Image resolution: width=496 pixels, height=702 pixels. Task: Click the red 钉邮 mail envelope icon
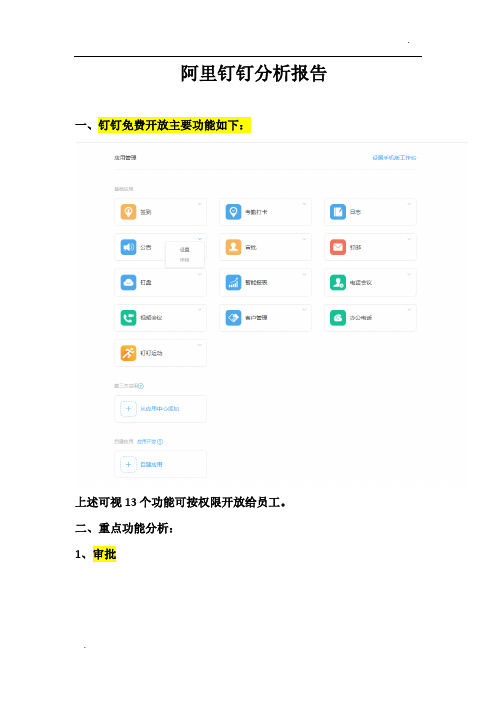point(338,247)
